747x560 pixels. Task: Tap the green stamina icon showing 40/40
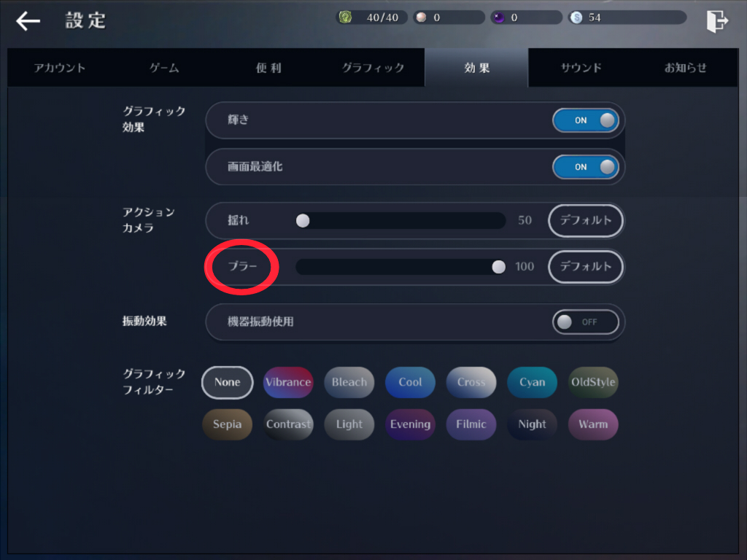pyautogui.click(x=345, y=17)
